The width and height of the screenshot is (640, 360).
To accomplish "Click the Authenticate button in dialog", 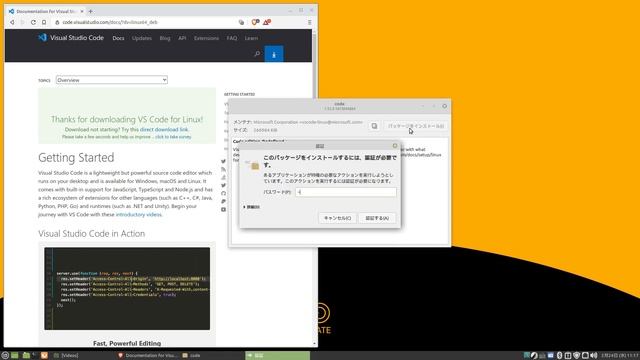I will click(x=377, y=218).
